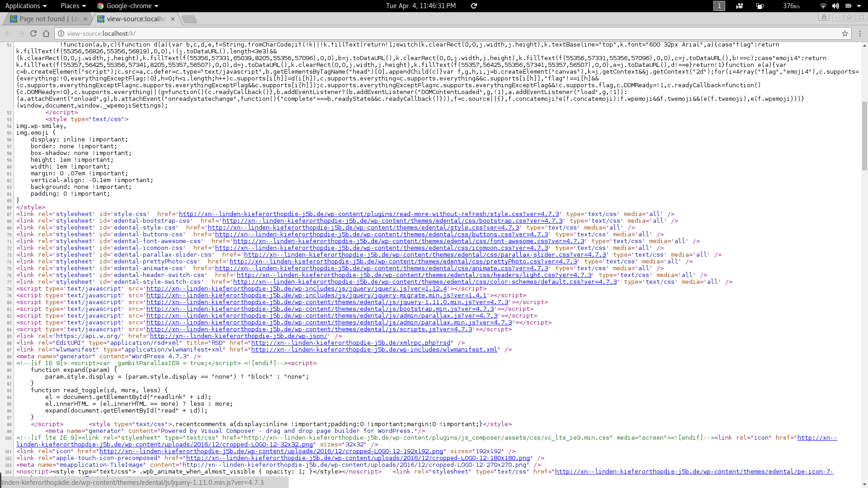
Task: Open the admin/parallax.min.js link
Action: pos(329,323)
